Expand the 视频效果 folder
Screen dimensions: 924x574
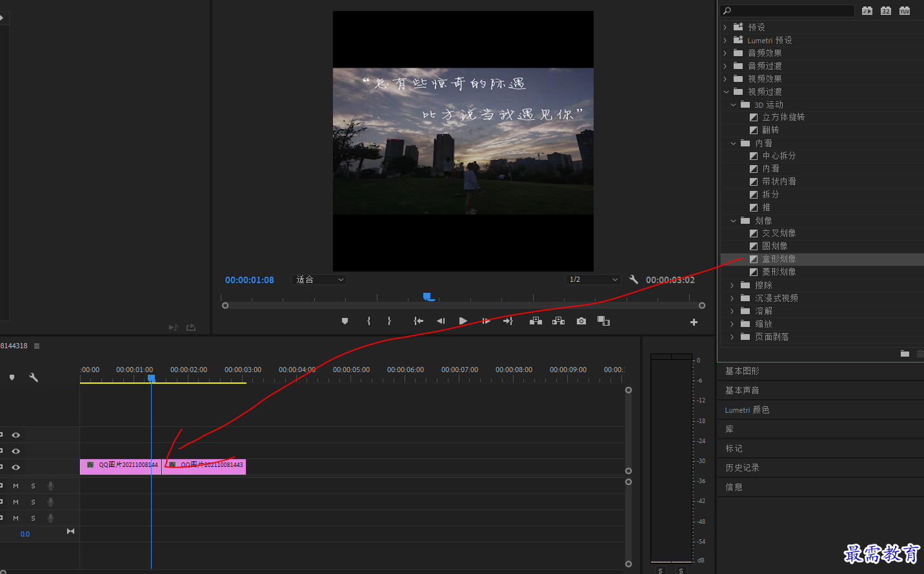(x=725, y=79)
